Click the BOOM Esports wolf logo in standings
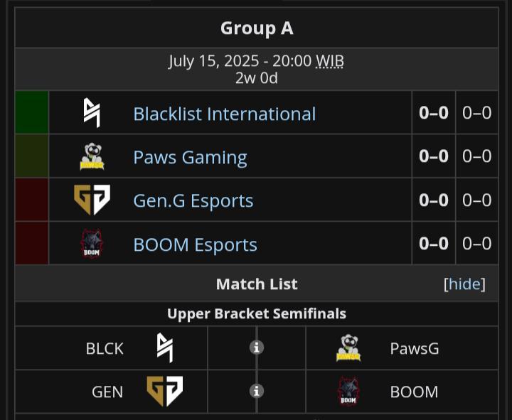Screen dimensions: 512x420 (x=92, y=244)
